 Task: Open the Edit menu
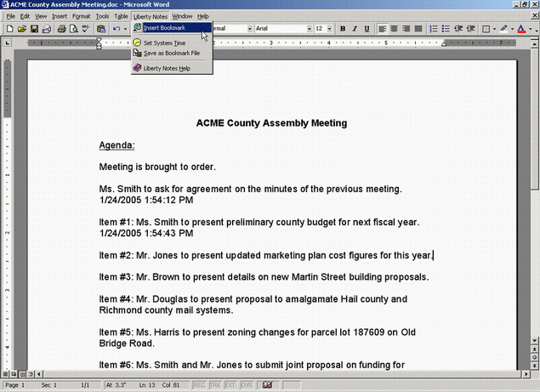25,16
